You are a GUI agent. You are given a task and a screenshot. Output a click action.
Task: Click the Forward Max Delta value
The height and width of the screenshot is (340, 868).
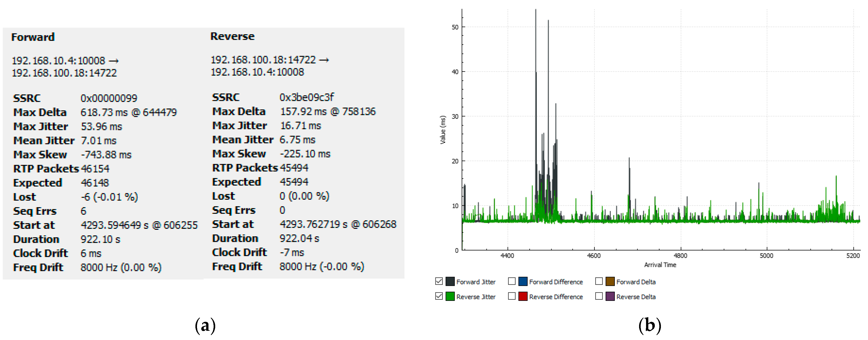tap(128, 113)
